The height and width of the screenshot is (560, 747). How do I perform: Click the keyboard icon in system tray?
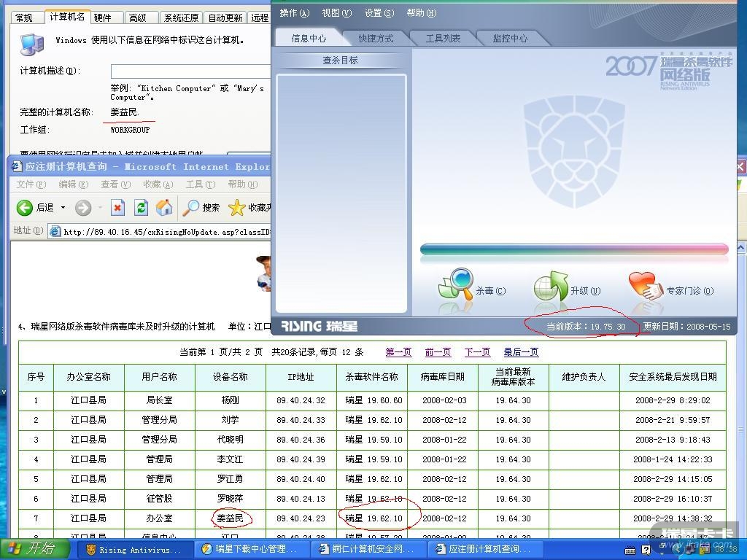click(x=630, y=550)
